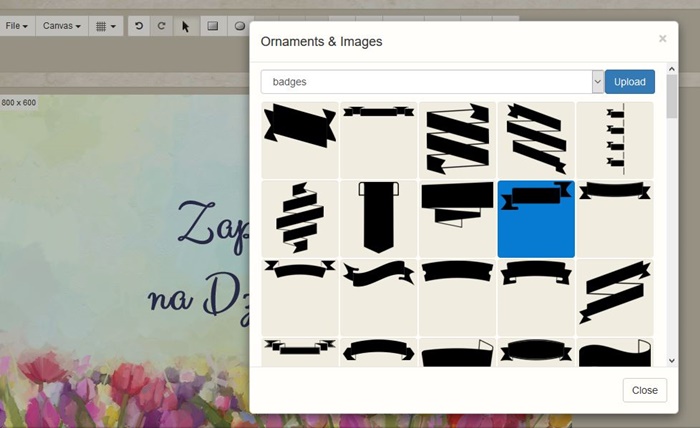This screenshot has width=700, height=428.
Task: Click the Redo arrow in toolbar
Action: [161, 26]
